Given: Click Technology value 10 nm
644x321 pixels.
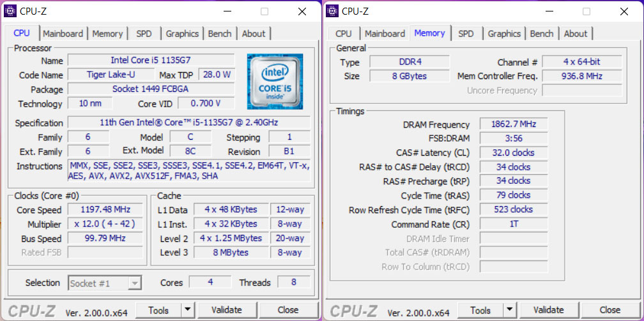Looking at the screenshot, I should pyautogui.click(x=90, y=103).
